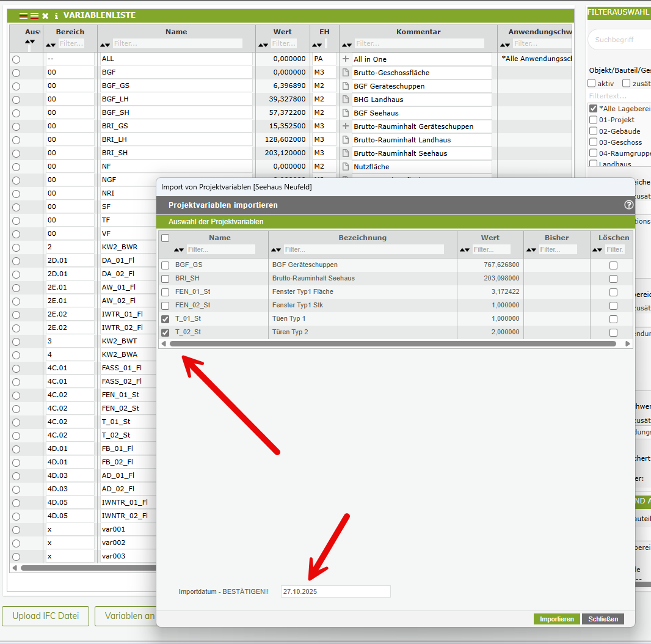Click the Schließen button in the dialog
The image size is (651, 644).
coord(603,618)
